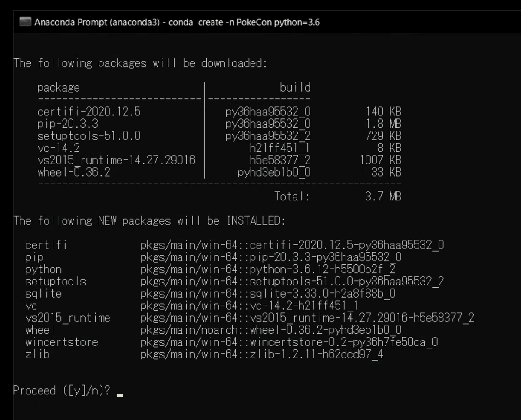
Task: Click 'wheel-0.36.2' in download table
Action: pos(74,173)
